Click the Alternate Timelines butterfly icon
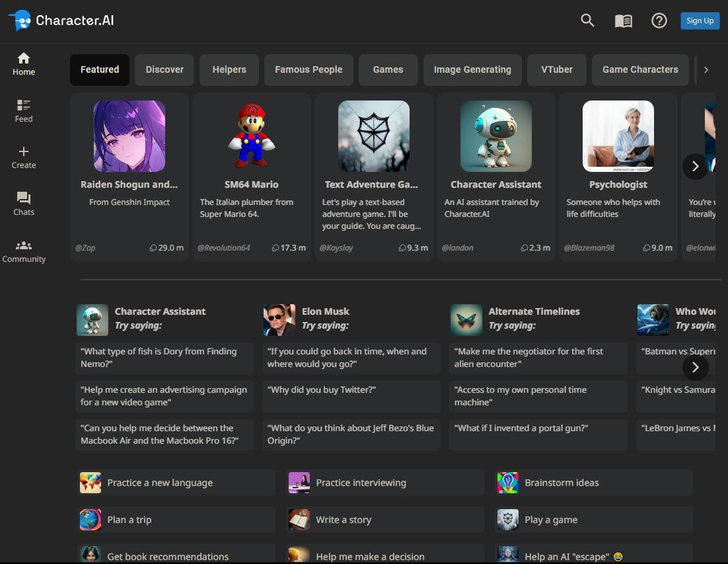728x564 pixels. point(466,319)
